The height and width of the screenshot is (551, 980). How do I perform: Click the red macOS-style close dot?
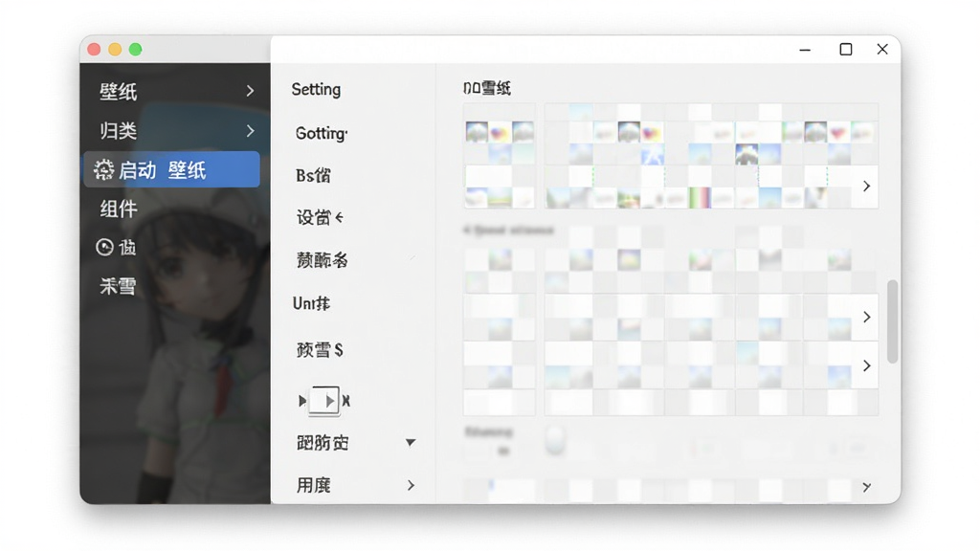(x=95, y=50)
